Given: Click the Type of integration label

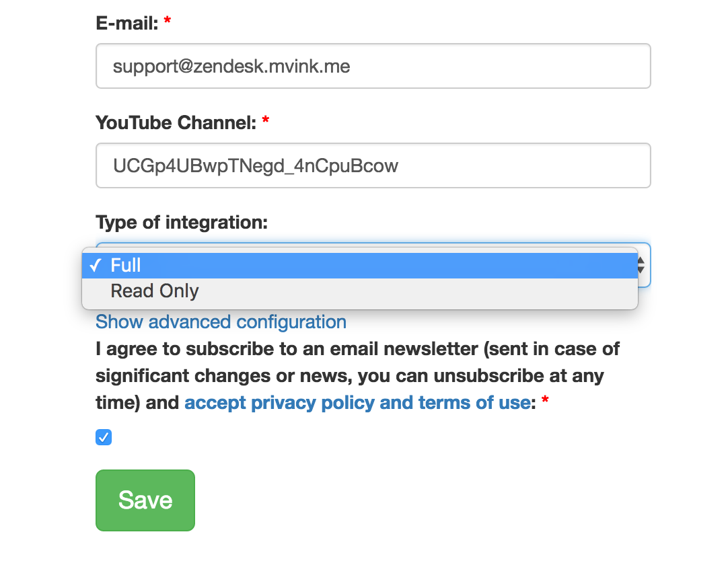Looking at the screenshot, I should click(182, 222).
